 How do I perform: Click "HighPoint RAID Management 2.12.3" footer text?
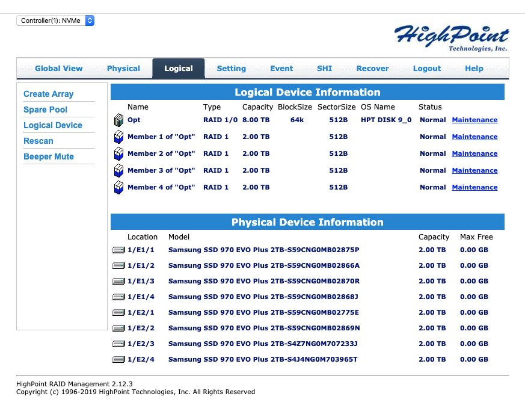[75, 384]
